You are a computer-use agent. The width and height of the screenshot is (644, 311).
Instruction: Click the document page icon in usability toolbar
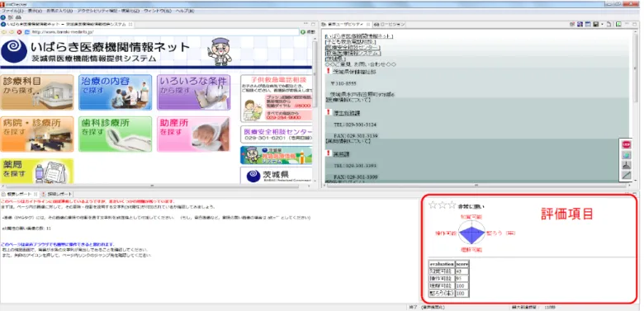click(x=609, y=25)
